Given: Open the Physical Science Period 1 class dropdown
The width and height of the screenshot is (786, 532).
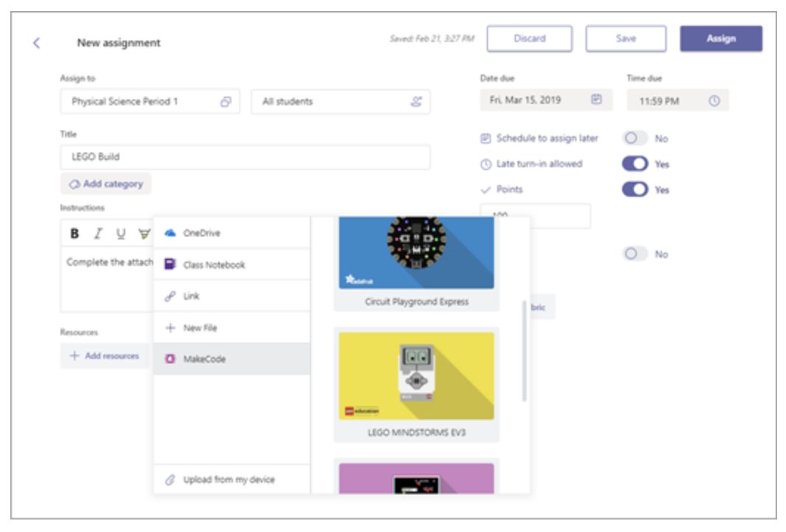Looking at the screenshot, I should (150, 102).
